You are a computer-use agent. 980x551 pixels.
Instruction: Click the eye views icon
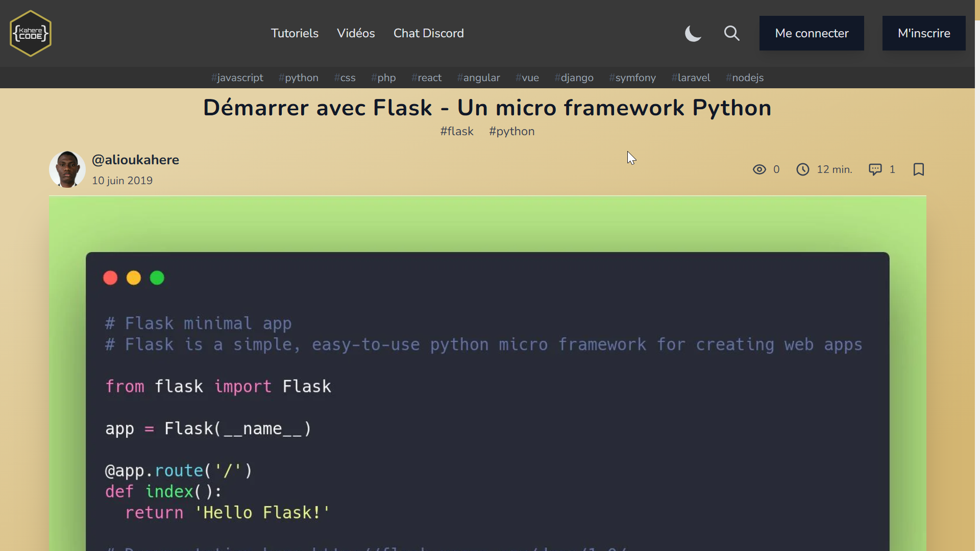(x=759, y=169)
